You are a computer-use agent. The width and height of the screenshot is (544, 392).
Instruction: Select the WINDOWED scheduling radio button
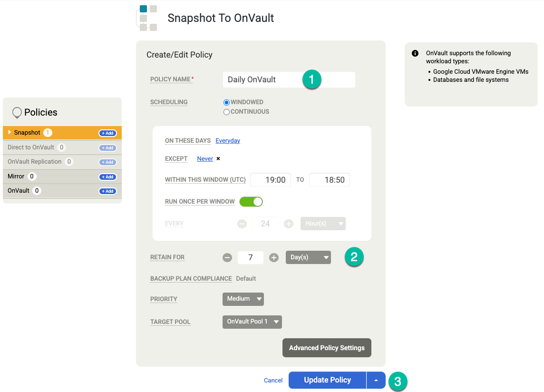(226, 102)
